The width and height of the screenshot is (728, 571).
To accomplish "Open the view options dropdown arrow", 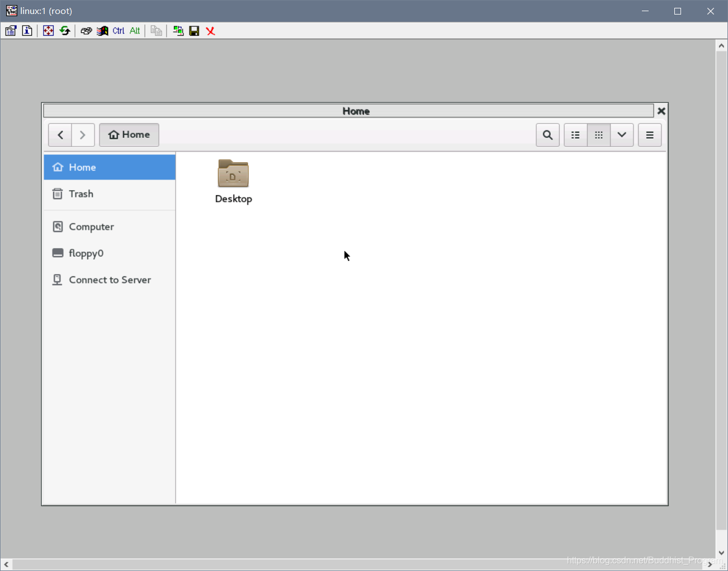I will 622,135.
